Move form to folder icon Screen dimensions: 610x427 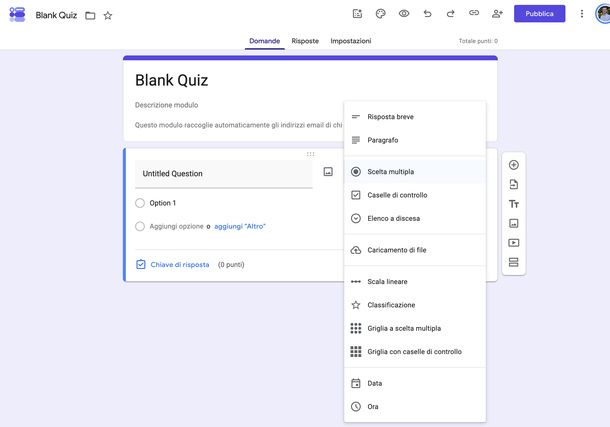[x=90, y=16]
